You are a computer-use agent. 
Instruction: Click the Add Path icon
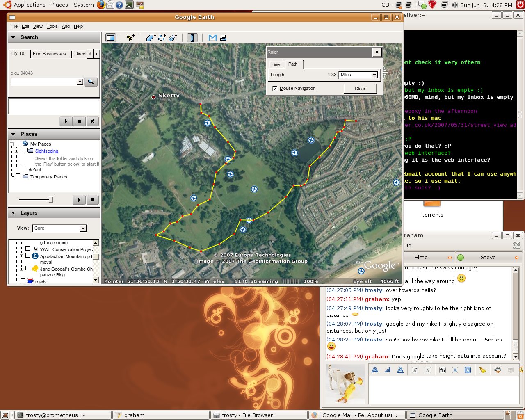(x=162, y=38)
